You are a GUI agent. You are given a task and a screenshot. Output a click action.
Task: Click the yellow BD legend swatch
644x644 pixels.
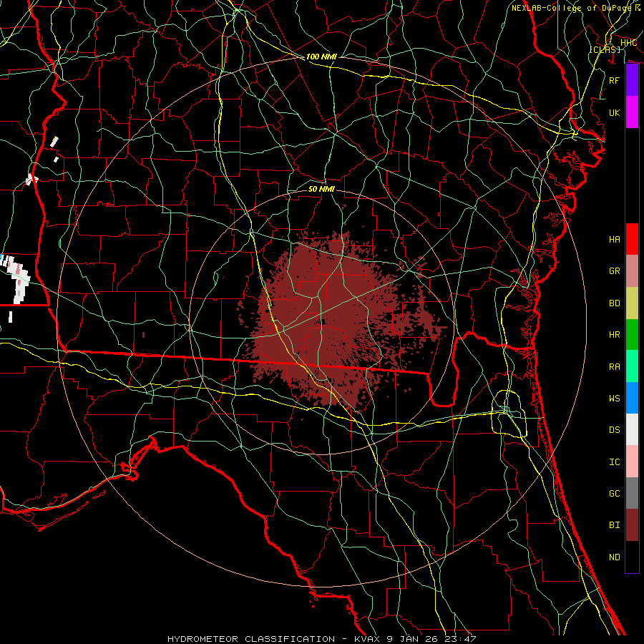[632, 303]
